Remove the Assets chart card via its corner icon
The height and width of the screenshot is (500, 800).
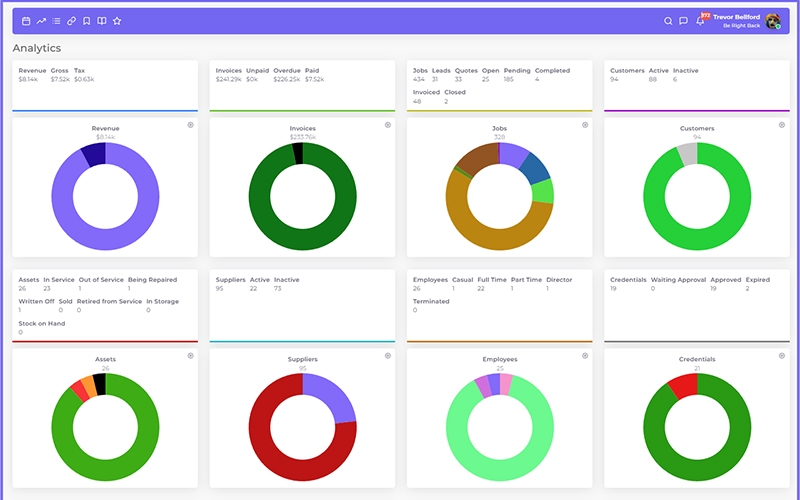(x=190, y=356)
